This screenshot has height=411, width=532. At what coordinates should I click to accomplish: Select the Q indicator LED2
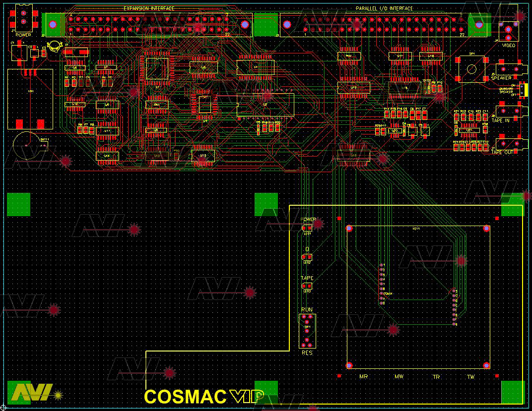coord(307,257)
